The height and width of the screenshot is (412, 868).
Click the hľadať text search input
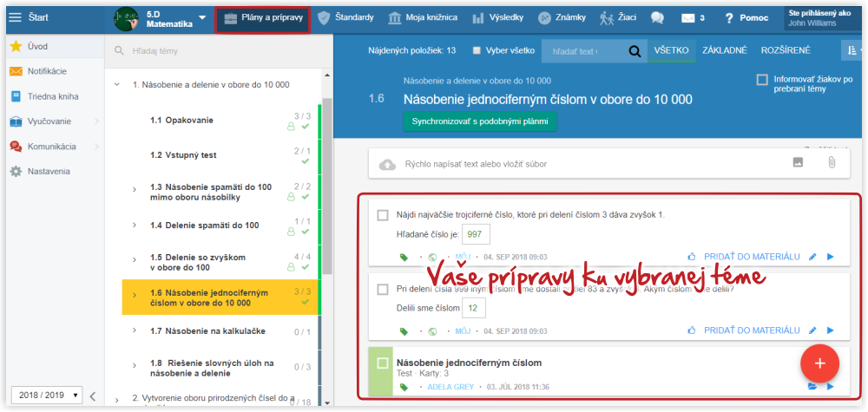582,51
